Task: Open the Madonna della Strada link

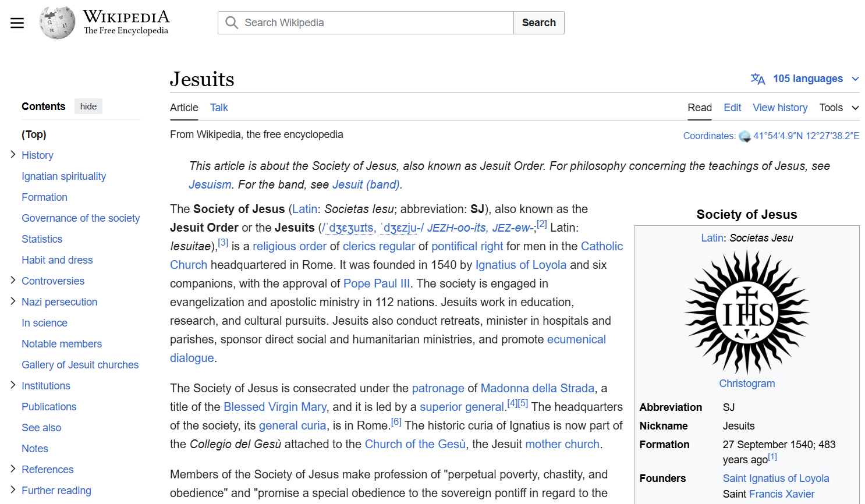Action: (x=537, y=388)
